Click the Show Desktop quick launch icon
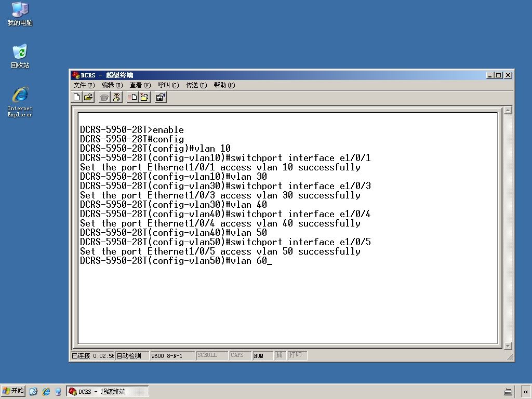 pos(33,392)
